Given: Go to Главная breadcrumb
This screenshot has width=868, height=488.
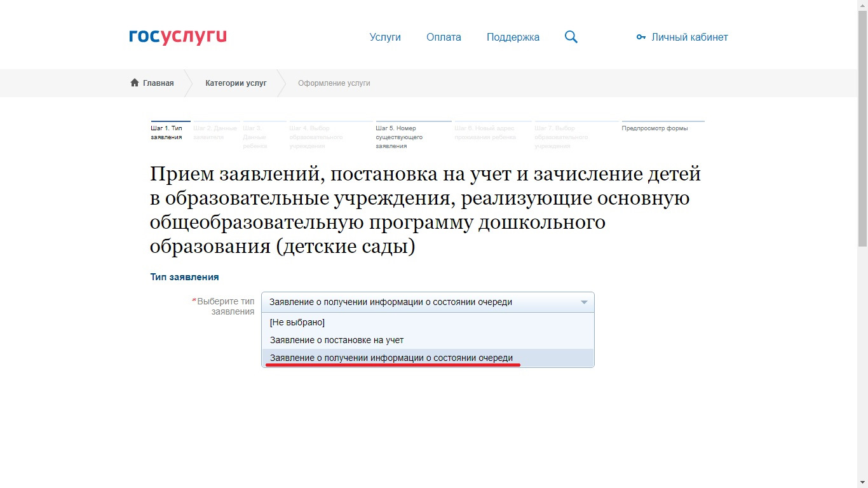Looking at the screenshot, I should pos(158,83).
